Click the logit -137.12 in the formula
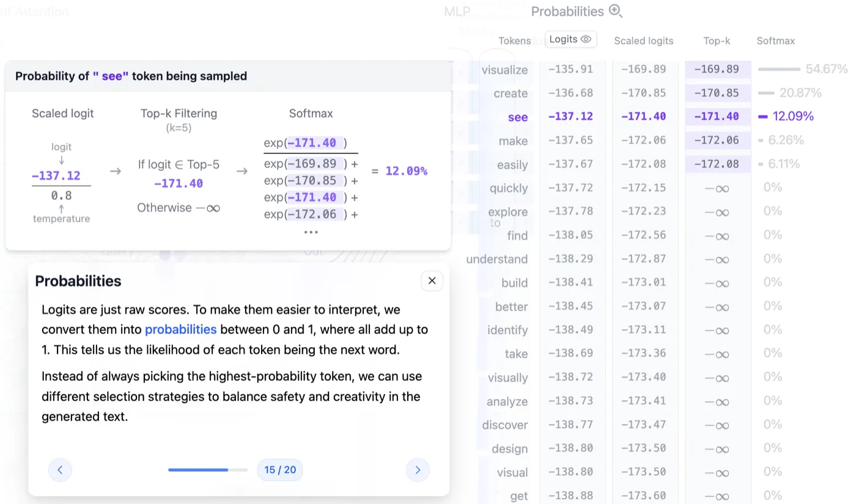This screenshot has height=504, width=856. pos(56,176)
